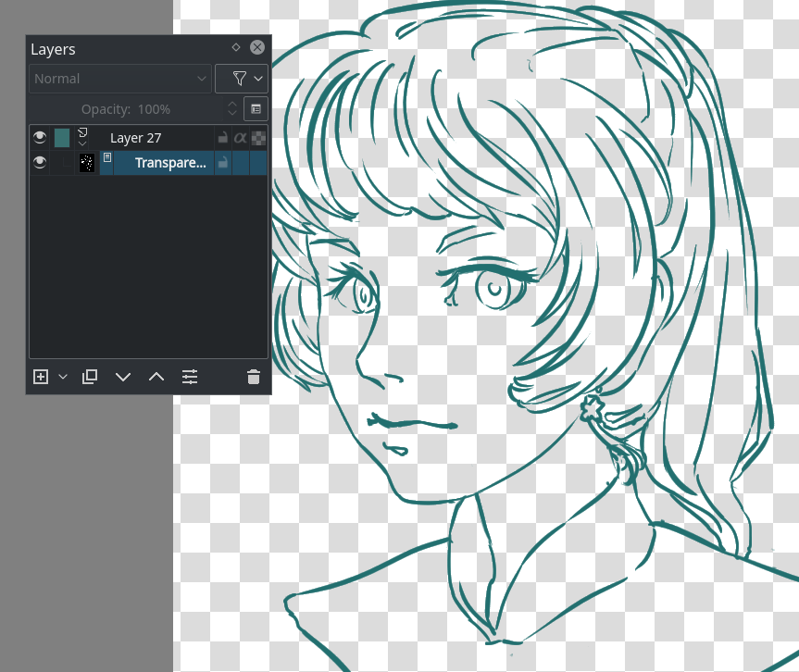Enable alpha lock checkerboard on Layer 27

click(256, 137)
